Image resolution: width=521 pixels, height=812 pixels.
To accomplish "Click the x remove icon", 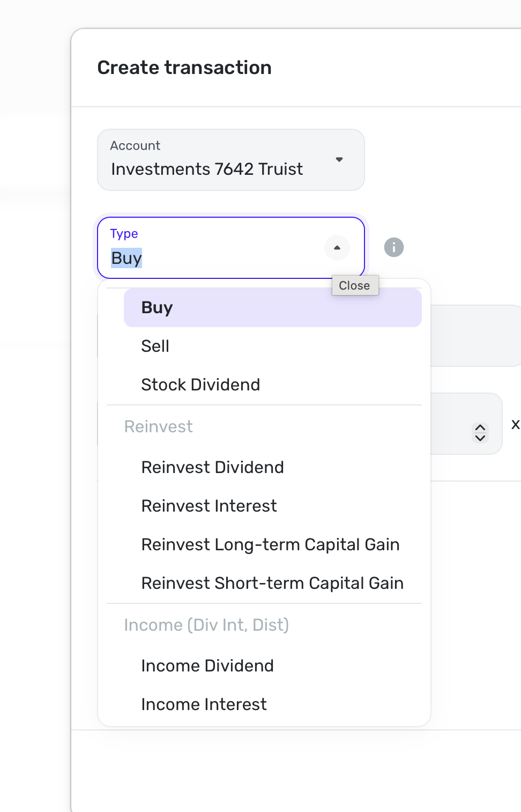I will coord(515,425).
